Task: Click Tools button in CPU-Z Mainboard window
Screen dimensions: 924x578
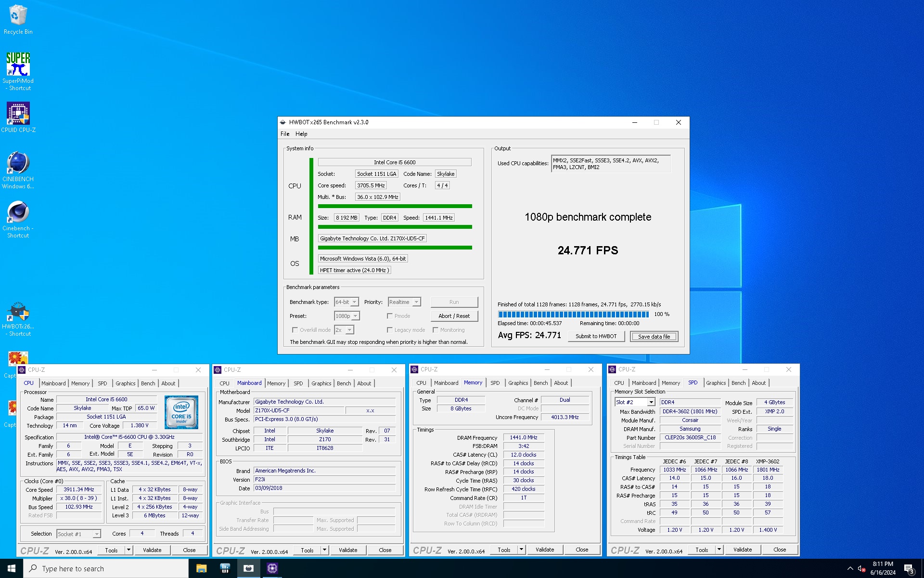Action: point(307,550)
